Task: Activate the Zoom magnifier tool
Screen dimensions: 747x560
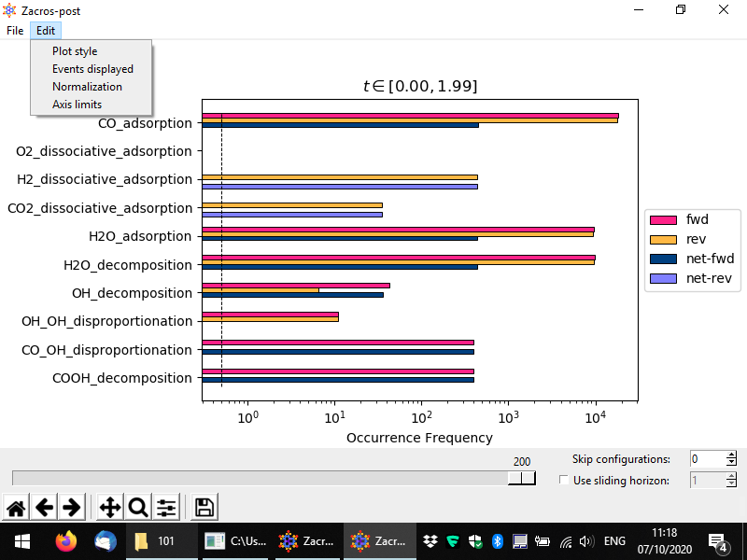Action: [138, 508]
